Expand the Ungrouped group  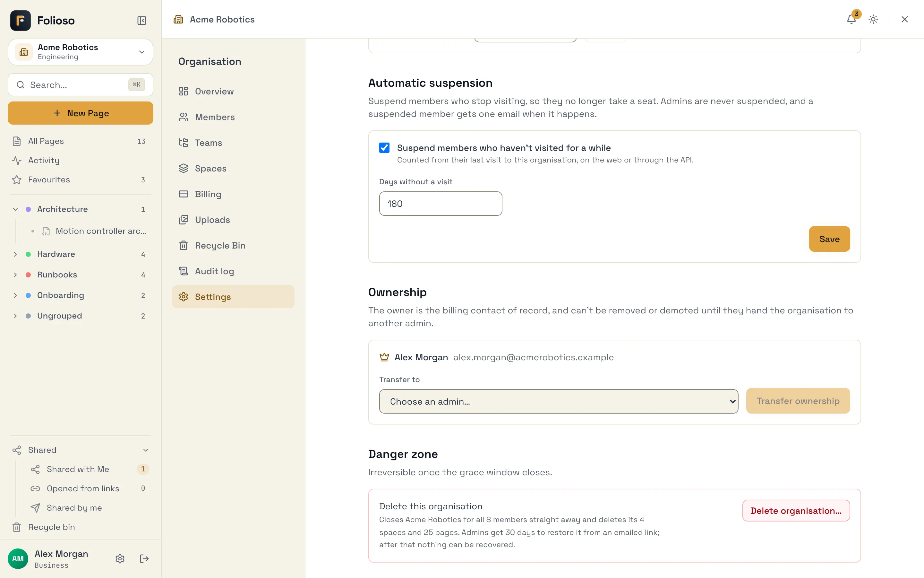point(15,316)
